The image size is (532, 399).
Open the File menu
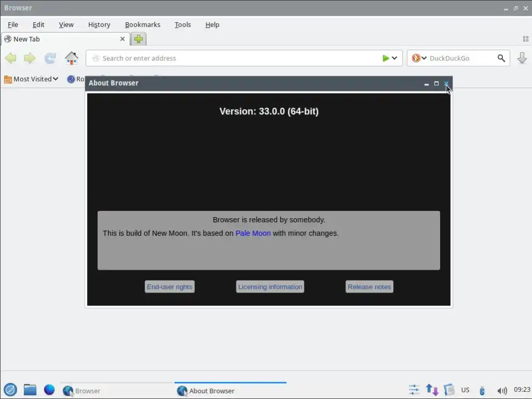click(13, 25)
